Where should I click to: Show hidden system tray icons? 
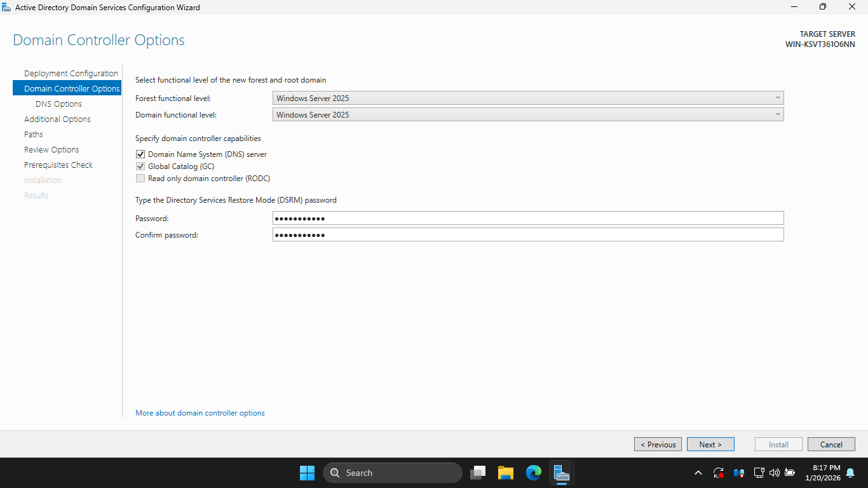click(x=698, y=473)
